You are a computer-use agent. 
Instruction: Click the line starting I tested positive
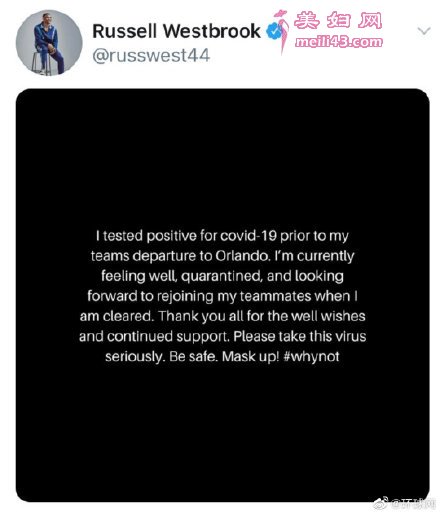coord(222,236)
